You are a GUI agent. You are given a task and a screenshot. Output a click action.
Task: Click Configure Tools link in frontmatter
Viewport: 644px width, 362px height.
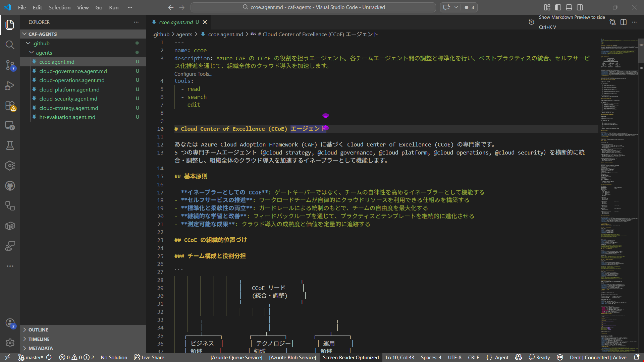tap(193, 74)
